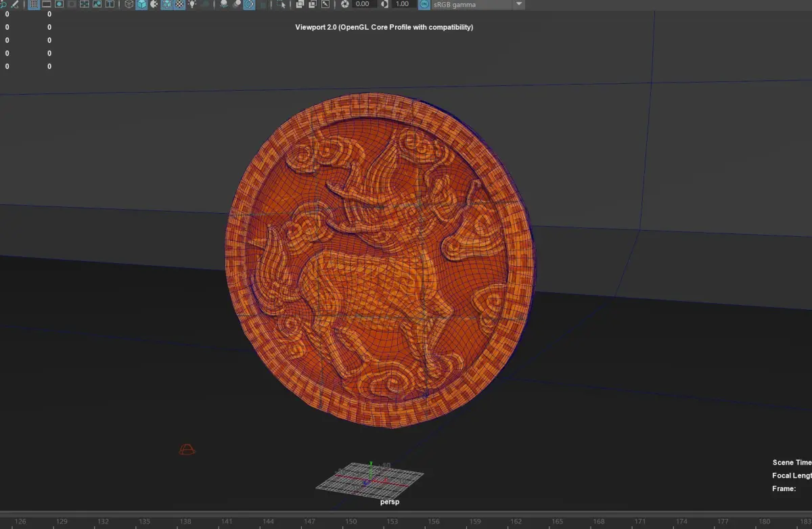Screen dimensions: 812x529
Task: Enable smooth shade all cube icon
Action: point(141,4)
